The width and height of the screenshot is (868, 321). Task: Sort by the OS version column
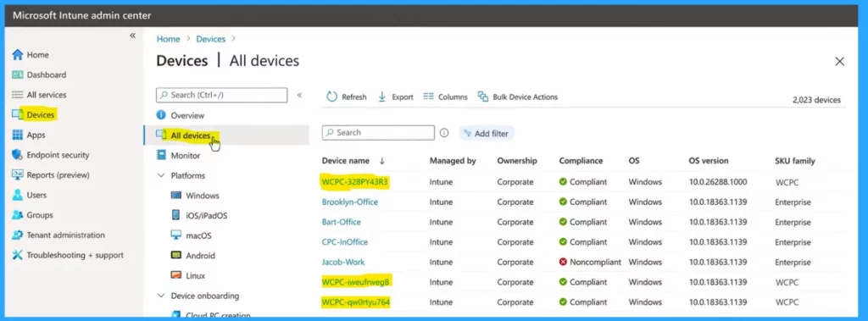pyautogui.click(x=709, y=161)
